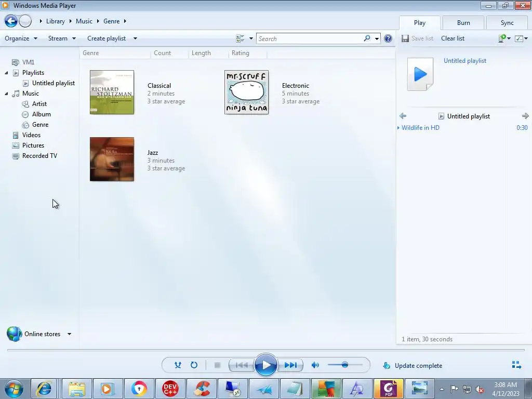532x399 pixels.
Task: Click Library in the breadcrumb
Action: point(55,21)
